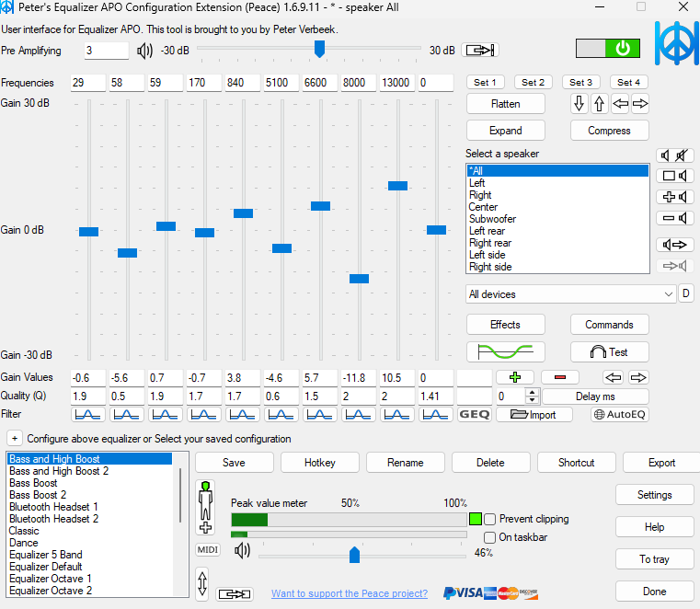Open the Effects panel
Image resolution: width=700 pixels, height=609 pixels.
505,325
